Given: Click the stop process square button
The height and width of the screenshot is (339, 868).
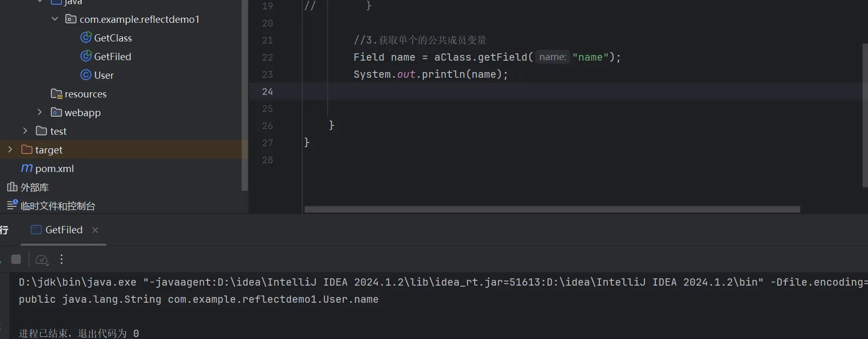Looking at the screenshot, I should tap(16, 259).
